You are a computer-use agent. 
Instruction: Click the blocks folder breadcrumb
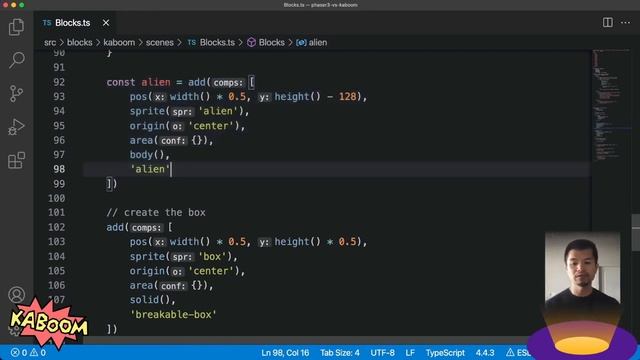pos(80,42)
